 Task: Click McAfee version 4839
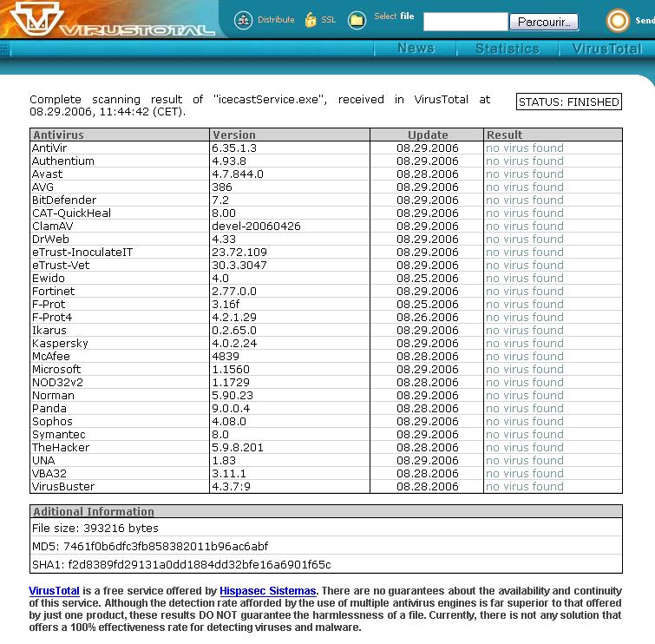coord(226,356)
